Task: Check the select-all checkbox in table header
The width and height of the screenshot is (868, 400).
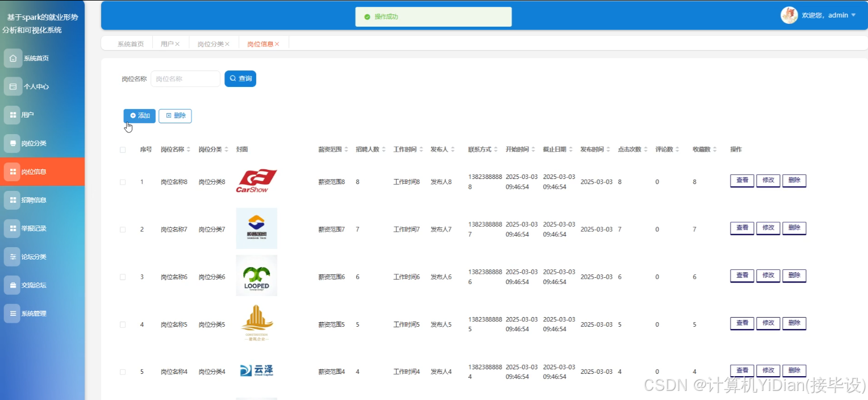Action: click(x=122, y=149)
